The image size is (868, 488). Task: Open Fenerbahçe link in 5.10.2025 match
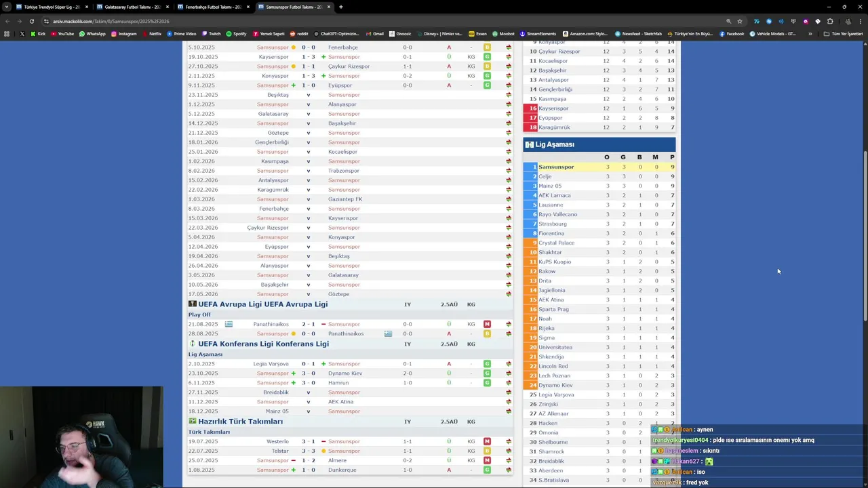click(x=343, y=47)
